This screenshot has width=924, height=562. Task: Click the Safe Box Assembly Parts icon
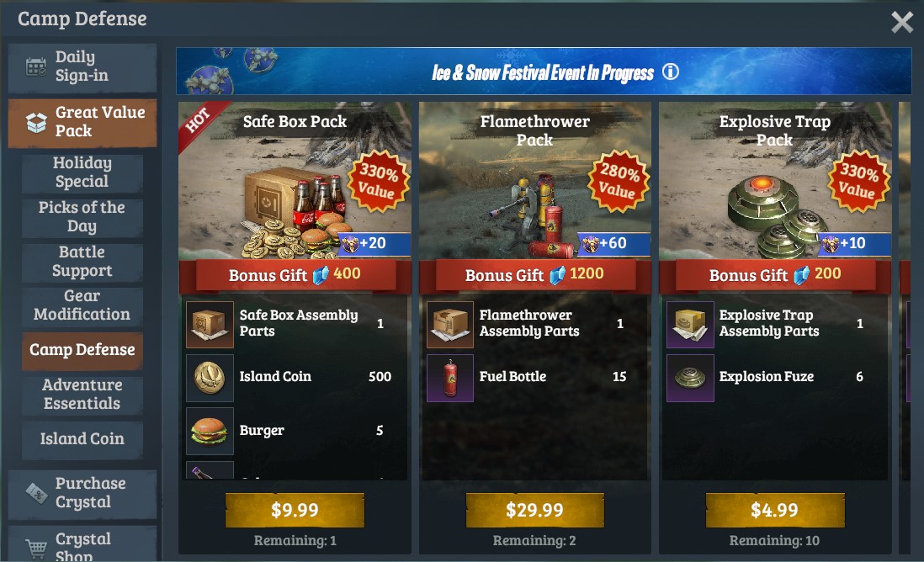[210, 325]
